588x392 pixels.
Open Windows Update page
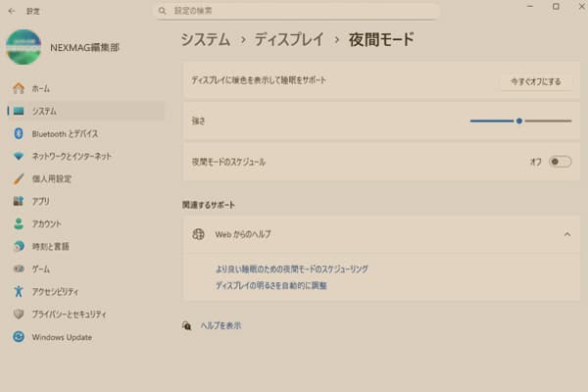coord(85,337)
